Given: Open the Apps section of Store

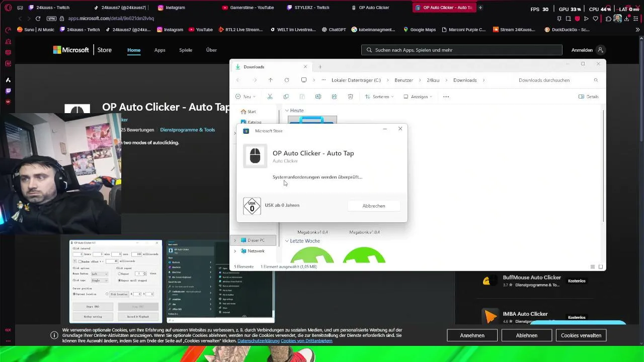Looking at the screenshot, I should click(160, 50).
